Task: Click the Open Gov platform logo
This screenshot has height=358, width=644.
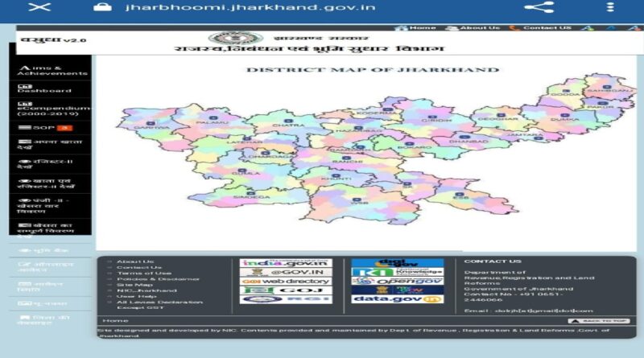Action: 397,281
